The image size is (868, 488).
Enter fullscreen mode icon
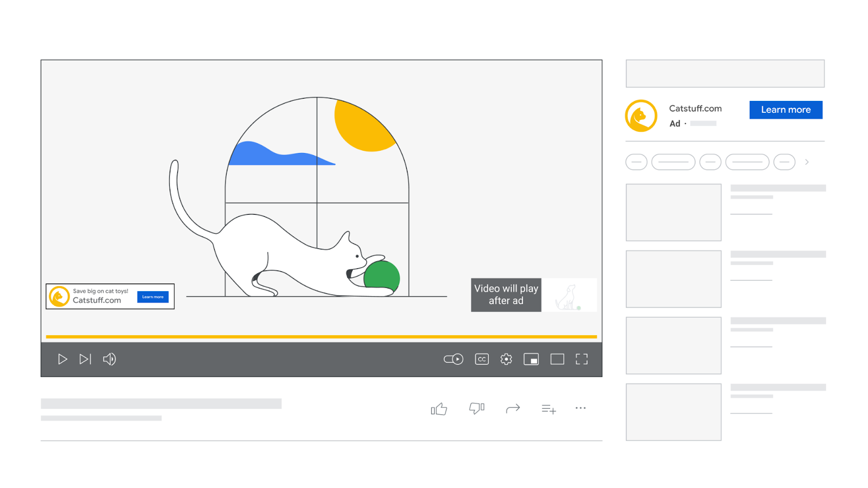[x=582, y=359]
